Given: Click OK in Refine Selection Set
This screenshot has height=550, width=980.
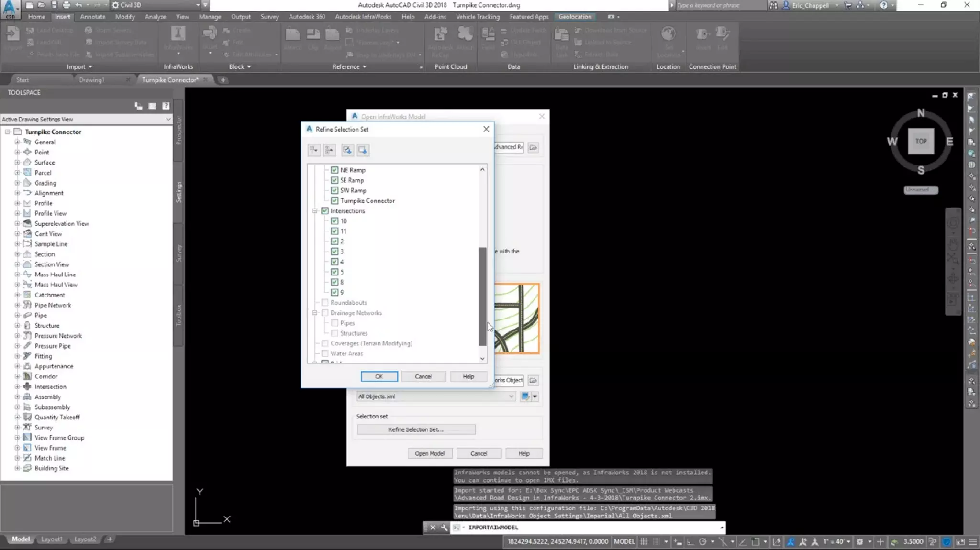Looking at the screenshot, I should click(379, 376).
